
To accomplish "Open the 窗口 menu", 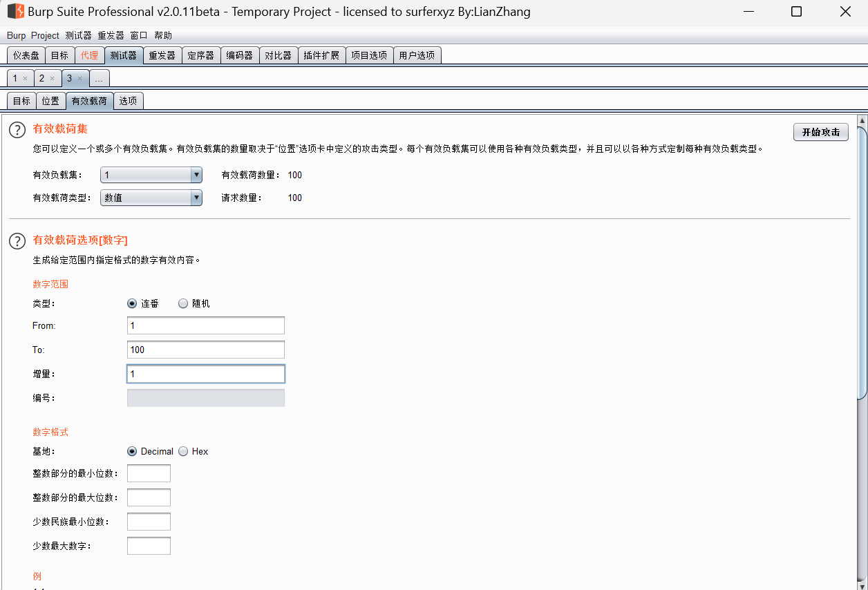I will click(x=139, y=35).
